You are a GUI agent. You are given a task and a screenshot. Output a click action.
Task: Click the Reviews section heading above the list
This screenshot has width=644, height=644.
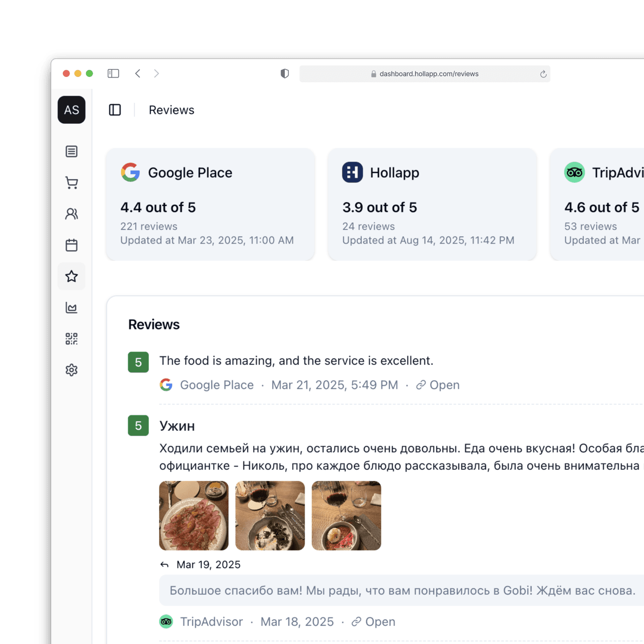(x=154, y=325)
